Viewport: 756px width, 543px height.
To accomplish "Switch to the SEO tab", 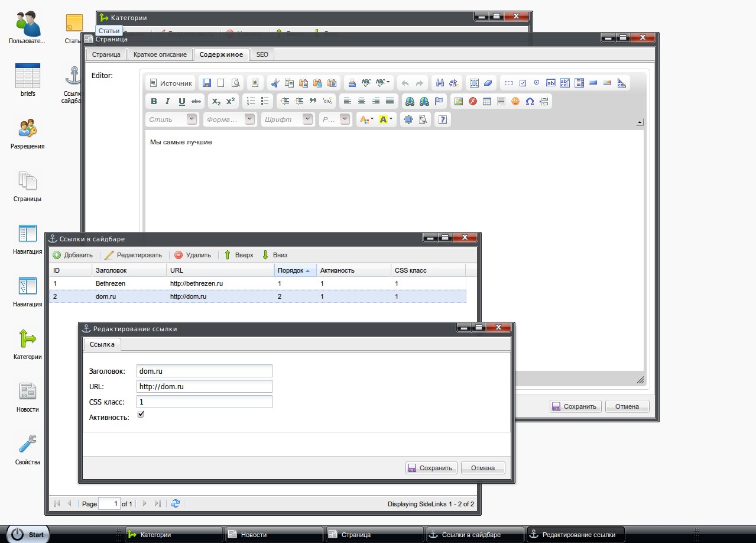I will pos(262,54).
